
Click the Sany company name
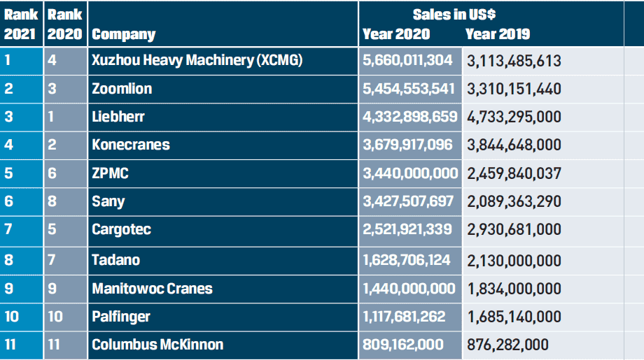pyautogui.click(x=108, y=202)
